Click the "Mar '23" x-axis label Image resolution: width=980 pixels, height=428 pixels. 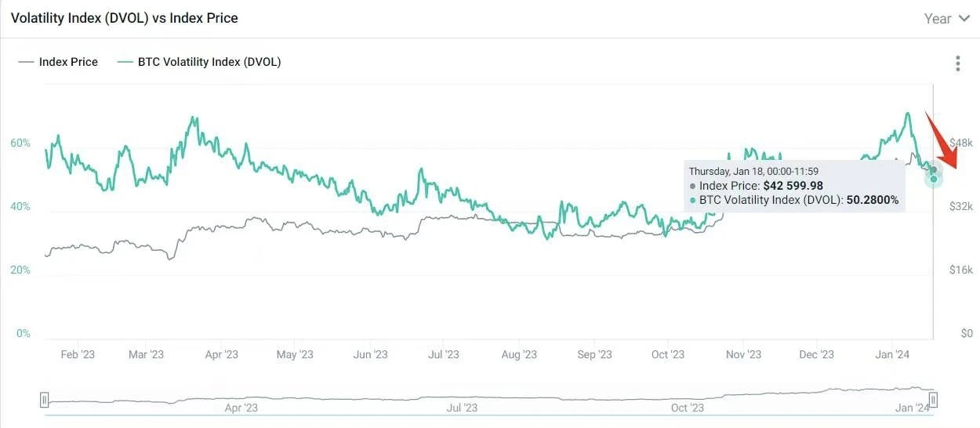pos(146,354)
